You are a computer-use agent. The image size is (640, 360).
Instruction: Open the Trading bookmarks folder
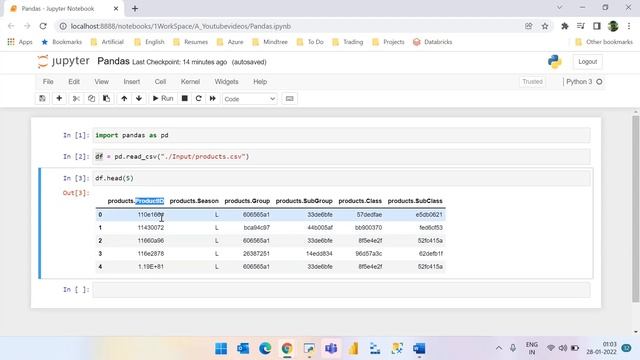(348, 42)
